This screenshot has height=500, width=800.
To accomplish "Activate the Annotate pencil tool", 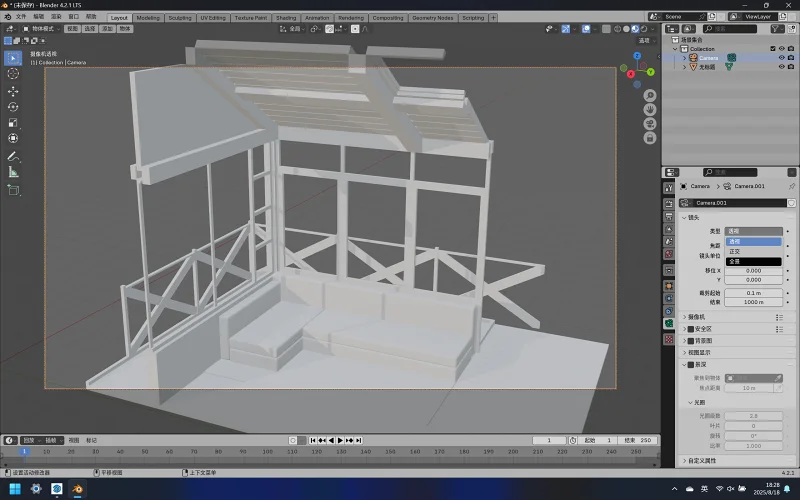I will tap(13, 157).
